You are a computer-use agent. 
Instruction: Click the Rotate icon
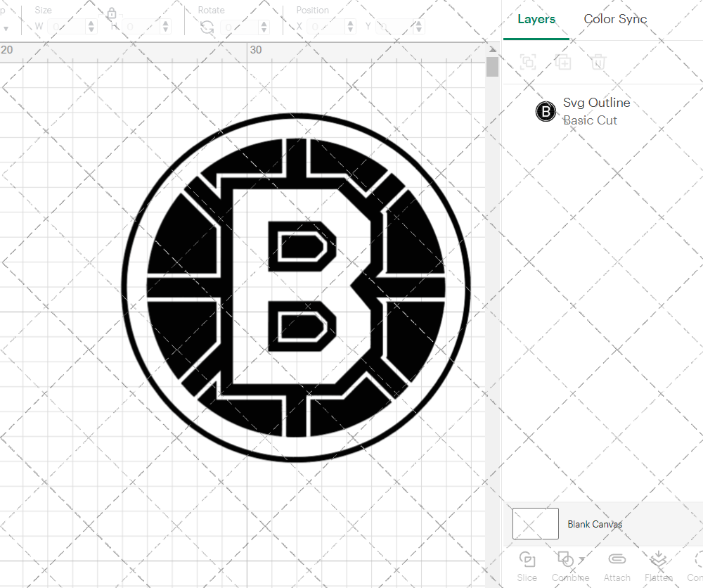click(x=207, y=27)
